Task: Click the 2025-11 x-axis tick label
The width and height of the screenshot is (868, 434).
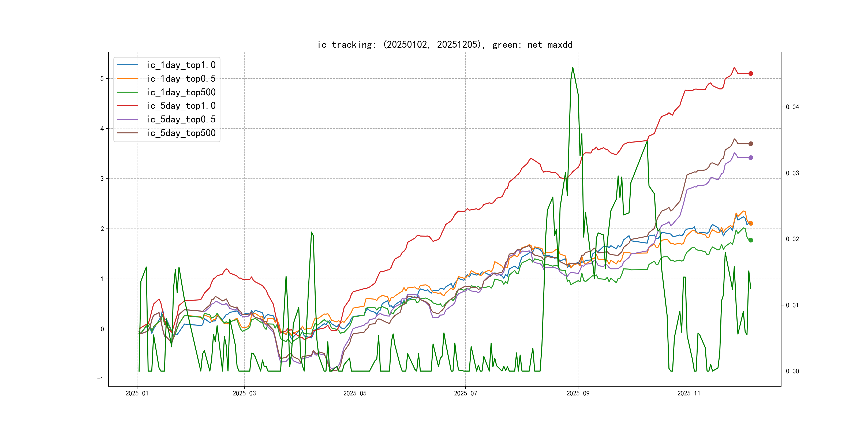Action: (x=689, y=393)
